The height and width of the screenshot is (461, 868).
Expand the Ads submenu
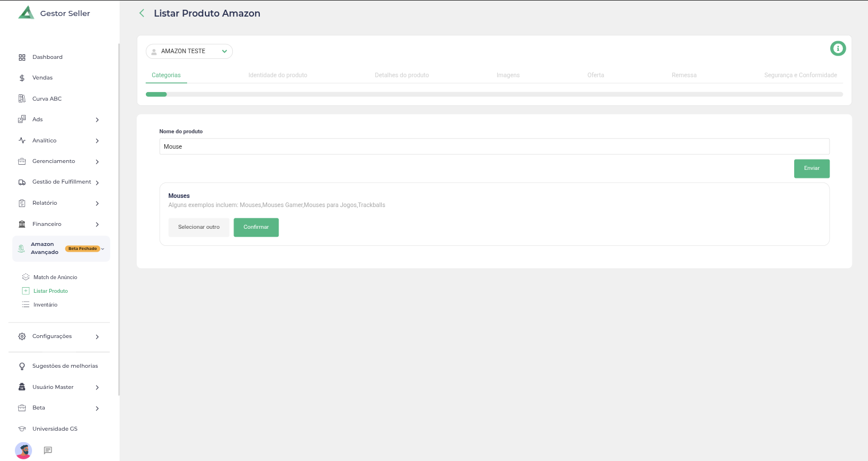point(97,120)
